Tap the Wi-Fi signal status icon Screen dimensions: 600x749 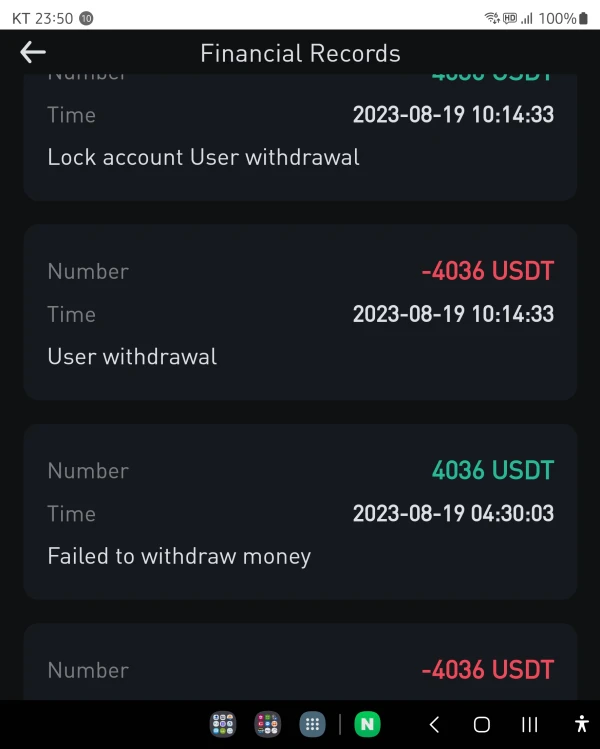click(x=491, y=18)
